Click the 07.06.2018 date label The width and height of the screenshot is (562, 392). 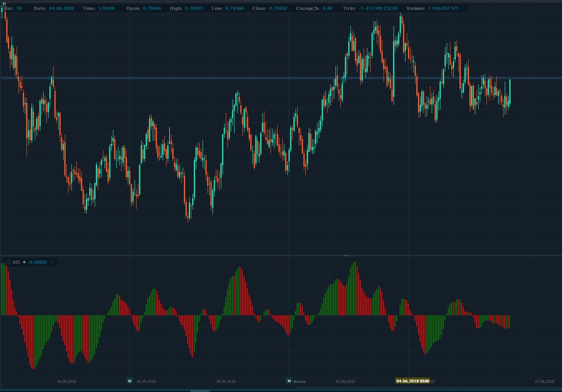545,381
